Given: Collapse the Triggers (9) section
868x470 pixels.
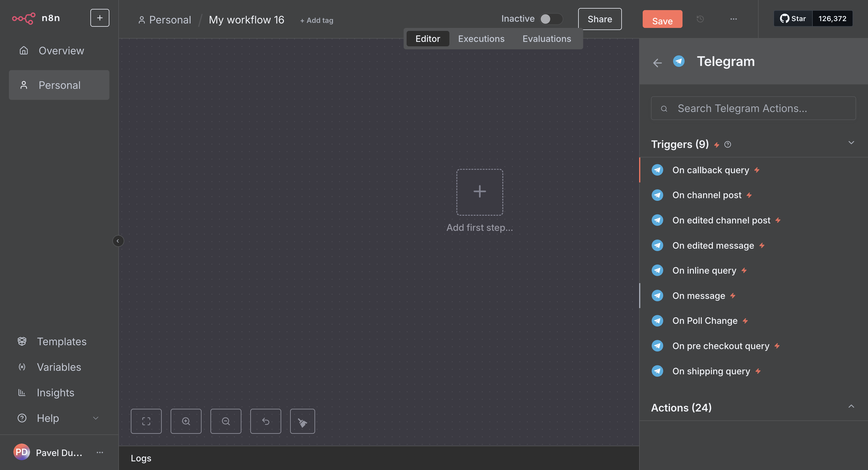Looking at the screenshot, I should point(851,143).
